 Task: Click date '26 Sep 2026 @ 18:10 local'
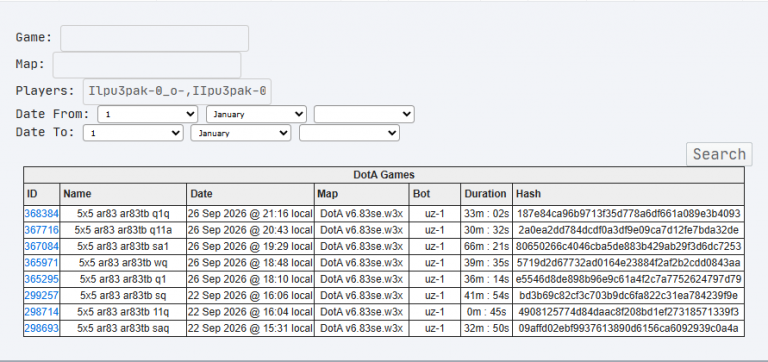250,279
